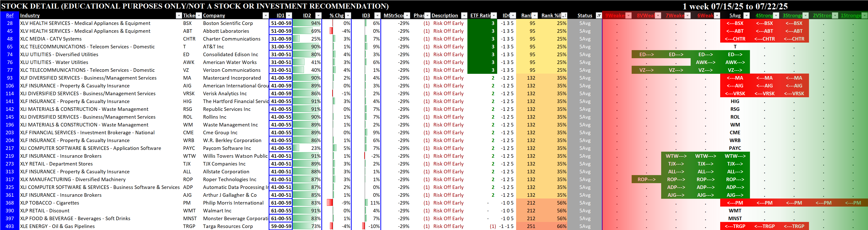
Task: Open the ID4 column filter dropdown
Action: tap(513, 15)
